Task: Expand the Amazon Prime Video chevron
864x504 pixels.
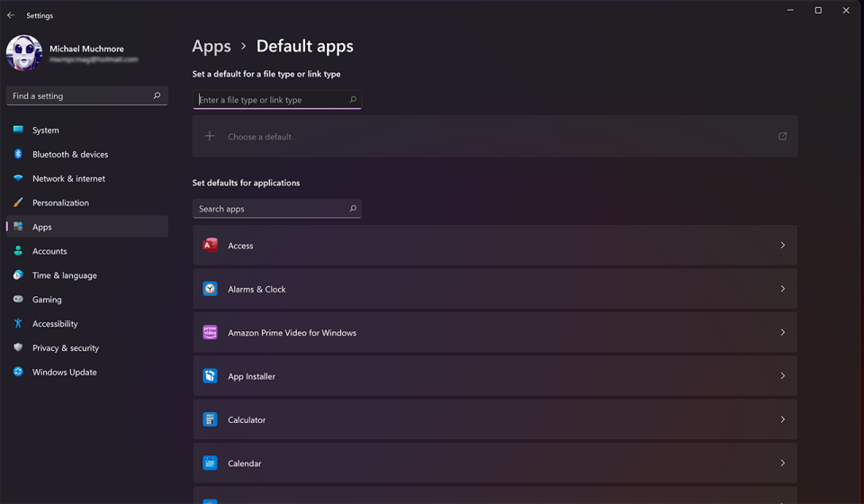Action: [x=782, y=332]
